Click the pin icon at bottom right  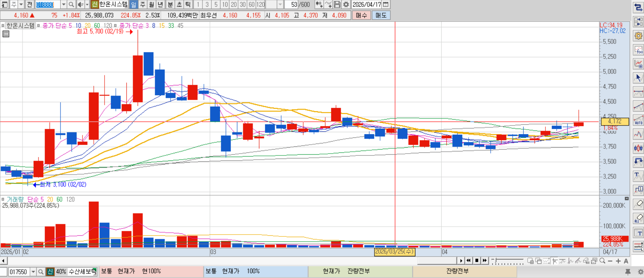pos(628,272)
